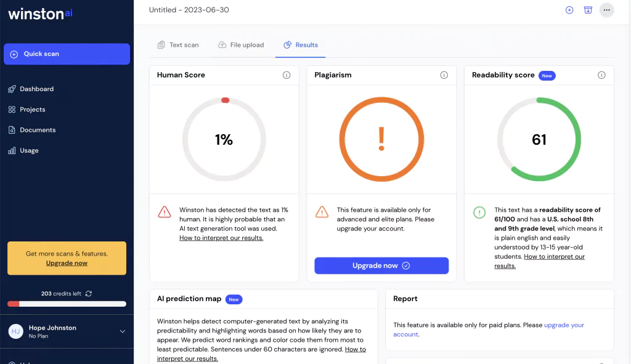Click the Report panel heading
This screenshot has height=364, width=631.
[405, 299]
